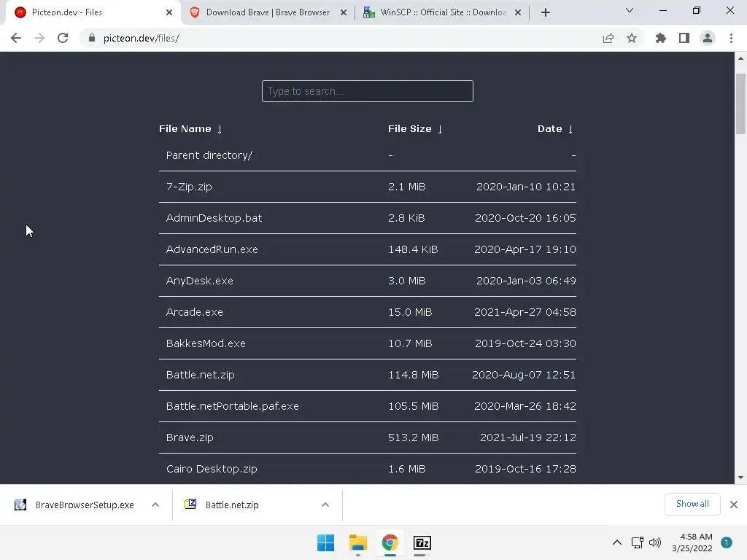Viewport: 747px width, 560px height.
Task: Reload the current page
Action: 63,38
